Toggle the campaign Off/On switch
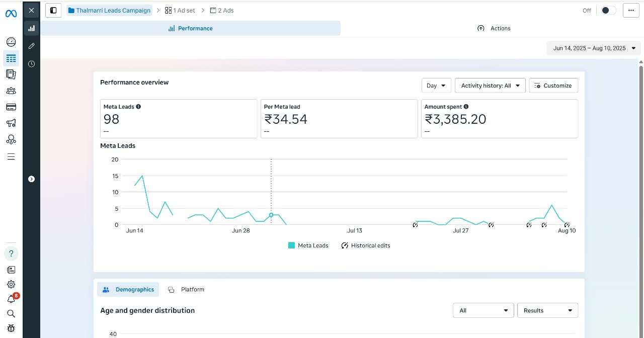Image resolution: width=644 pixels, height=338 pixels. click(608, 11)
